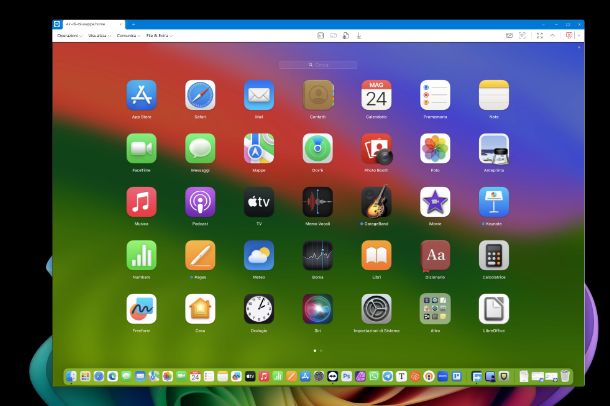
Task: Launch Musica from the Launchpad grid
Action: click(x=141, y=202)
